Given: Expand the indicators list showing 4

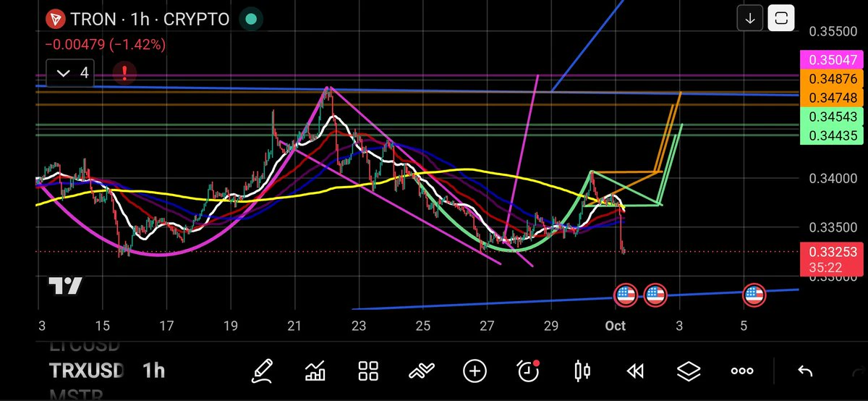Looking at the screenshot, I should click(69, 72).
